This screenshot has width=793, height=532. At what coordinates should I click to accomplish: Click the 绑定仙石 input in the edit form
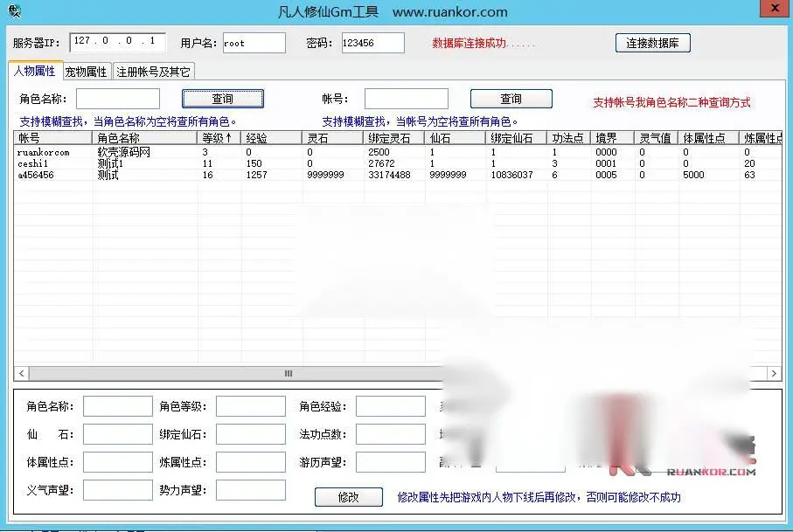coord(251,434)
